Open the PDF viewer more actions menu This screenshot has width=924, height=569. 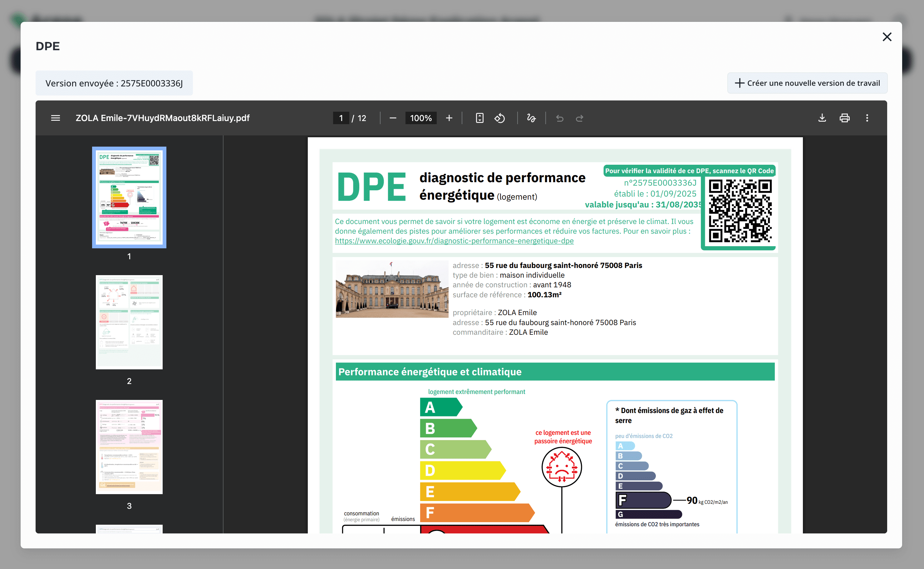(867, 118)
